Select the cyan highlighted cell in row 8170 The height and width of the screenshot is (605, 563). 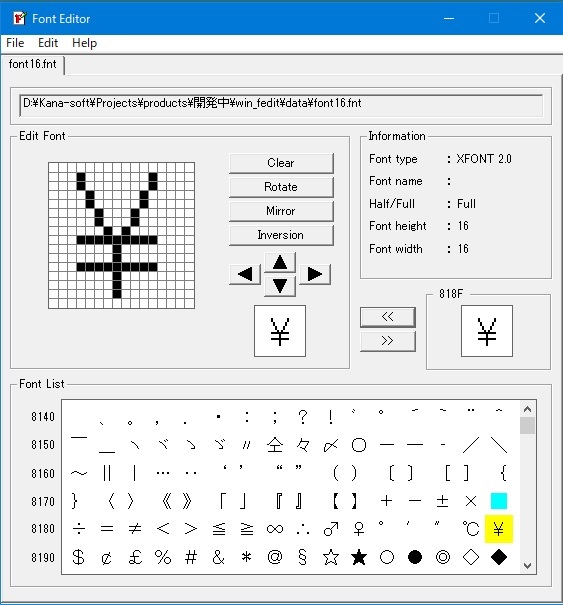(x=499, y=501)
